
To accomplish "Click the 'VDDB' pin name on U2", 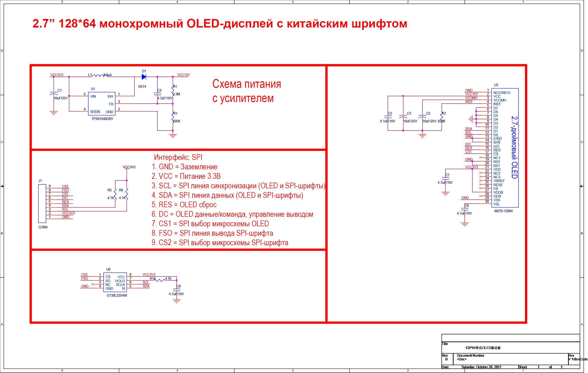I will 498,193.
